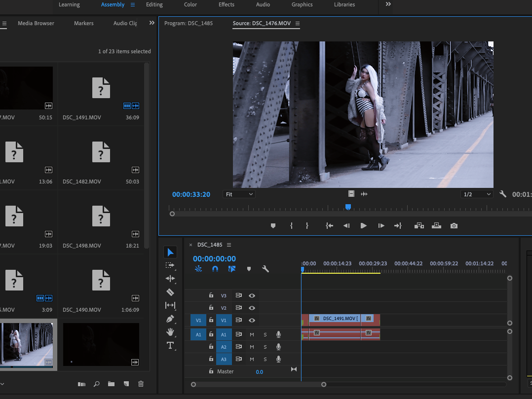Select the Track Select Forward tool

point(170,265)
